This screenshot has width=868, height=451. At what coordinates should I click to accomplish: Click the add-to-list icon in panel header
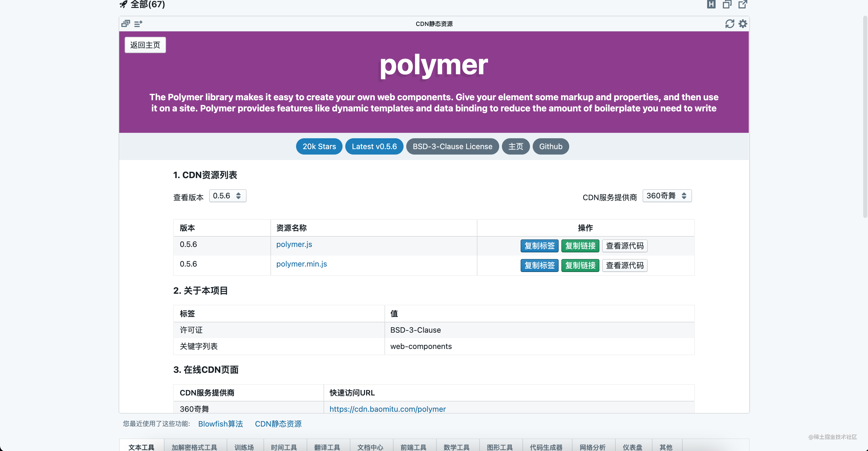point(138,24)
